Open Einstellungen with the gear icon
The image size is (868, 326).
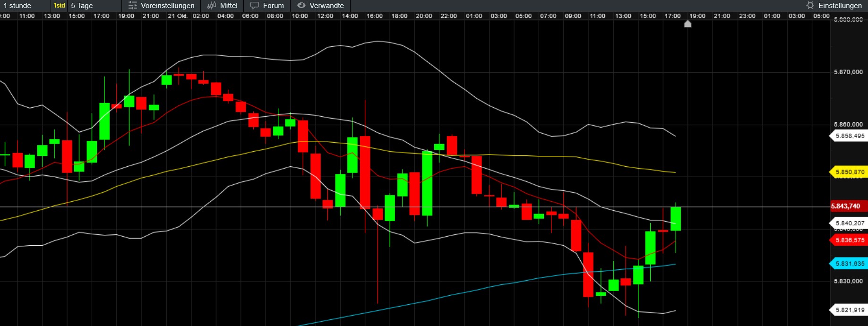pos(810,6)
